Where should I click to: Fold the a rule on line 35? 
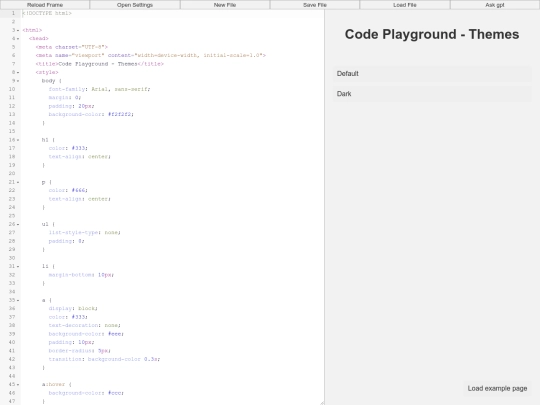pos(18,300)
